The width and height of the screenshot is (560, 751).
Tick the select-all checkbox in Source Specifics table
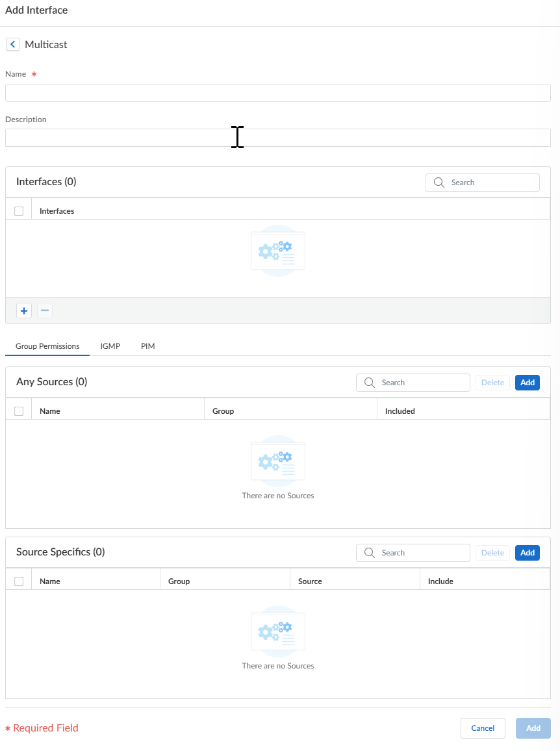tap(19, 581)
